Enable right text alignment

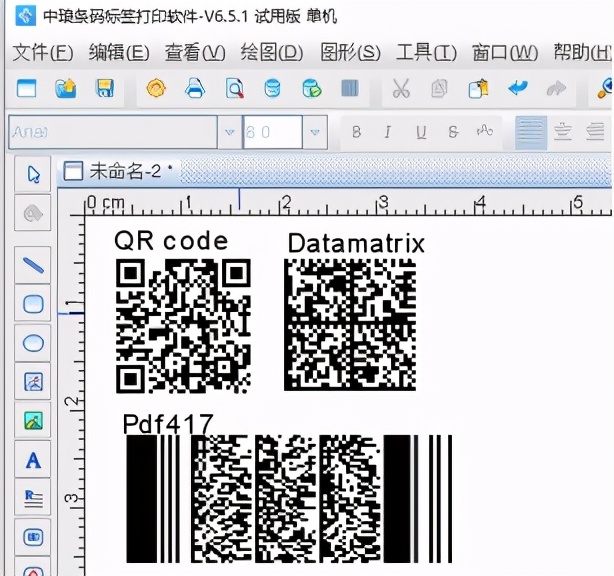pyautogui.click(x=595, y=132)
